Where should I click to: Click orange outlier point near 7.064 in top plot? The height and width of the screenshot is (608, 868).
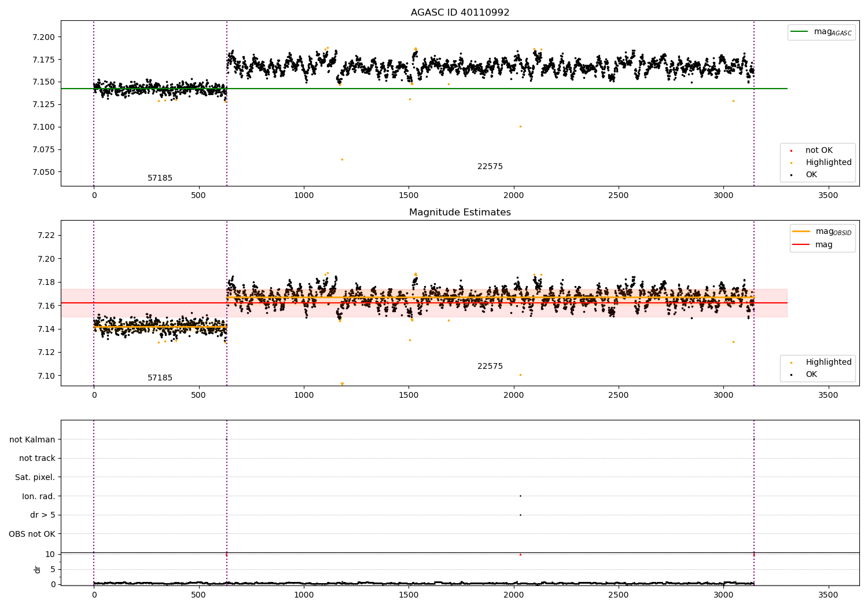point(342,159)
